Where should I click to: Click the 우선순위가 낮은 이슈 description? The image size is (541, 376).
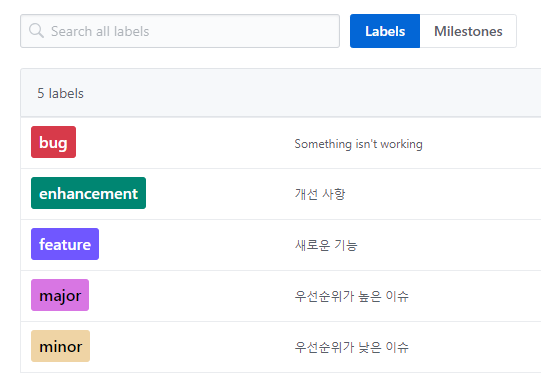(x=352, y=347)
